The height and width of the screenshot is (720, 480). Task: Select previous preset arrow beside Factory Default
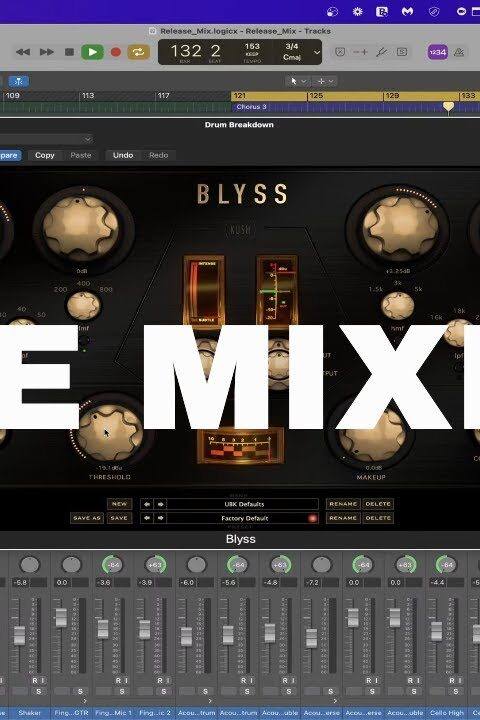(x=147, y=518)
